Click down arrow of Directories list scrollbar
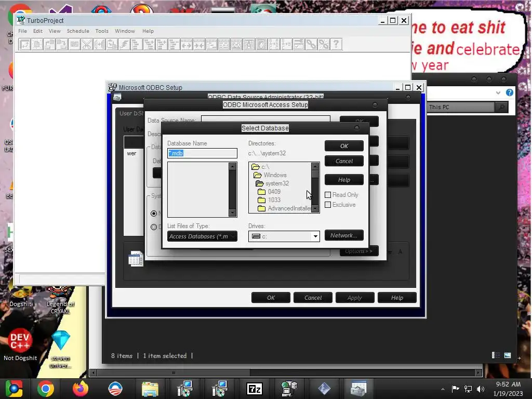The height and width of the screenshot is (399, 532). [x=315, y=209]
